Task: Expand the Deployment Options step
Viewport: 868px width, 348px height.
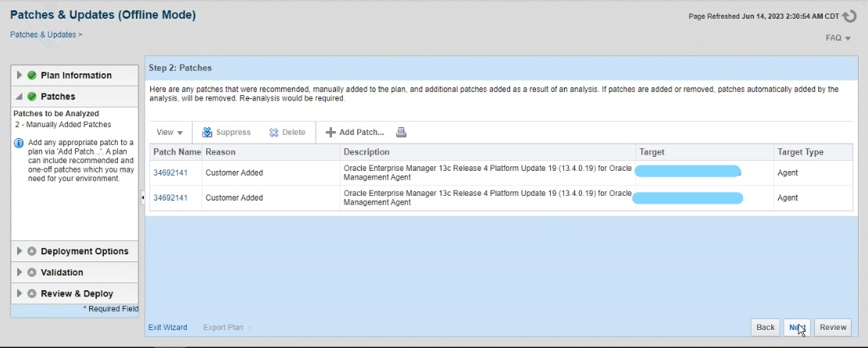Action: point(20,251)
